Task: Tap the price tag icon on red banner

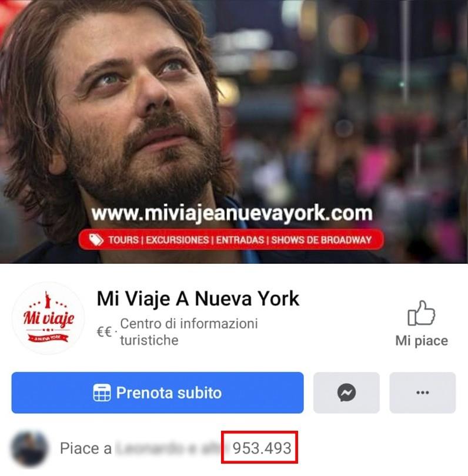Action: pyautogui.click(x=96, y=240)
